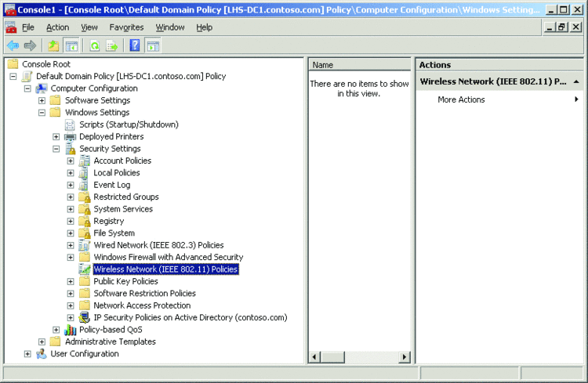Expand the Public Key Policies node
This screenshot has height=383, width=588.
70,281
